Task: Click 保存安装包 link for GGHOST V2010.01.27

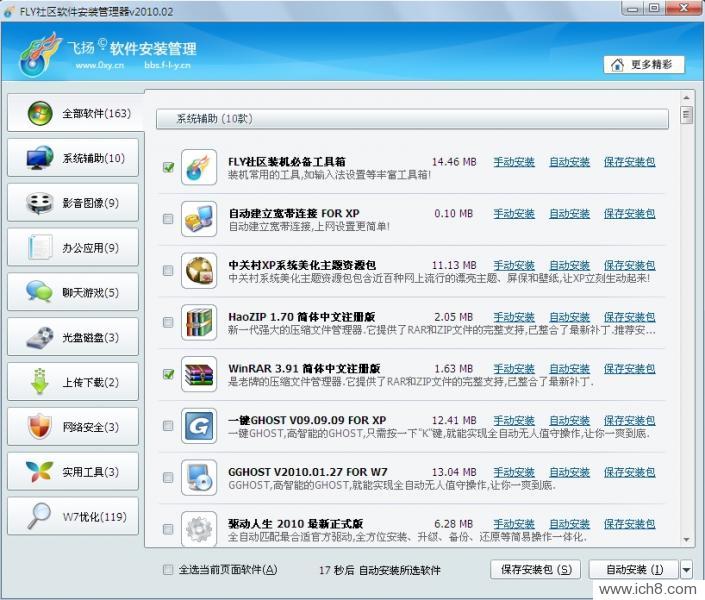Action: coord(629,472)
